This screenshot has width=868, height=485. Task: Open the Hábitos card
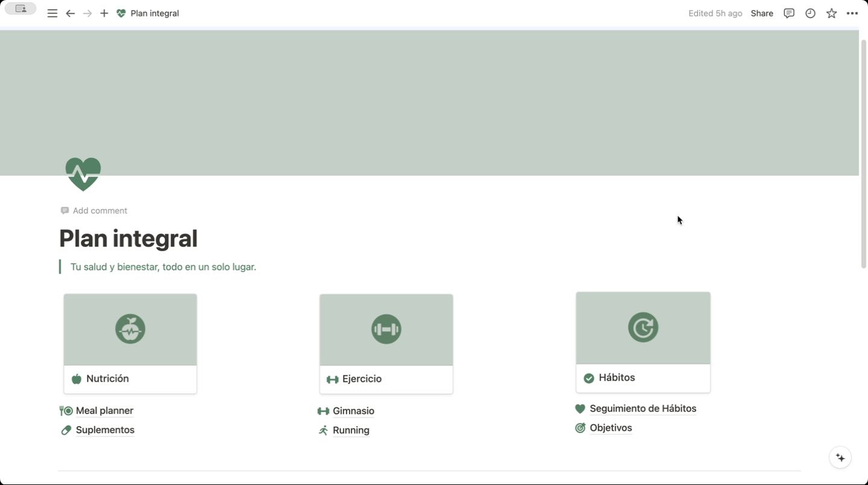pos(643,342)
